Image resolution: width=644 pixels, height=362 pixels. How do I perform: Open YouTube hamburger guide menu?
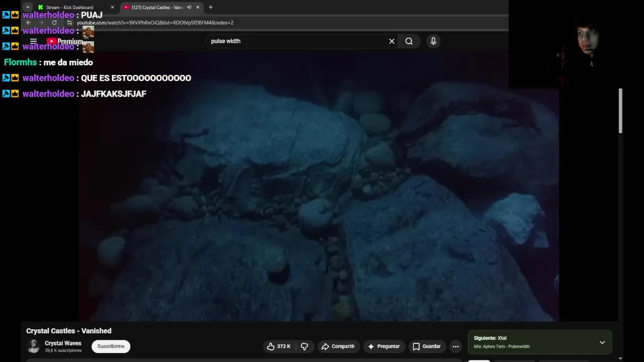point(33,41)
